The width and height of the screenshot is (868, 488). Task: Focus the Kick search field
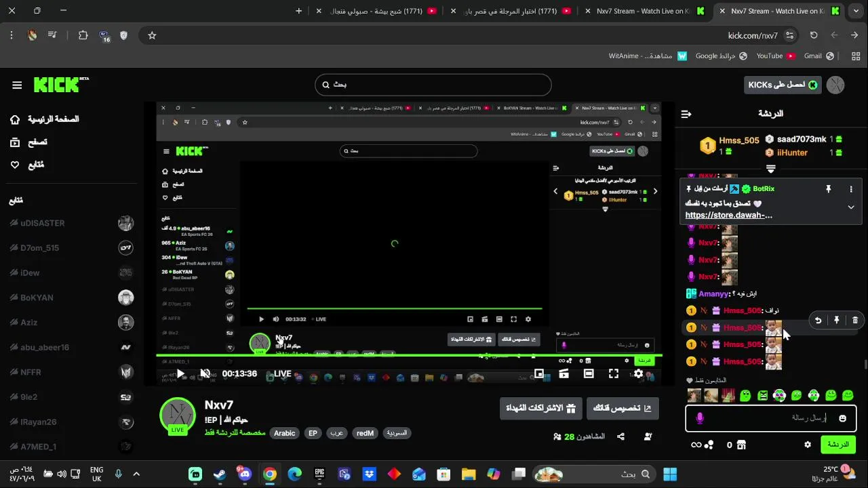pyautogui.click(x=433, y=85)
